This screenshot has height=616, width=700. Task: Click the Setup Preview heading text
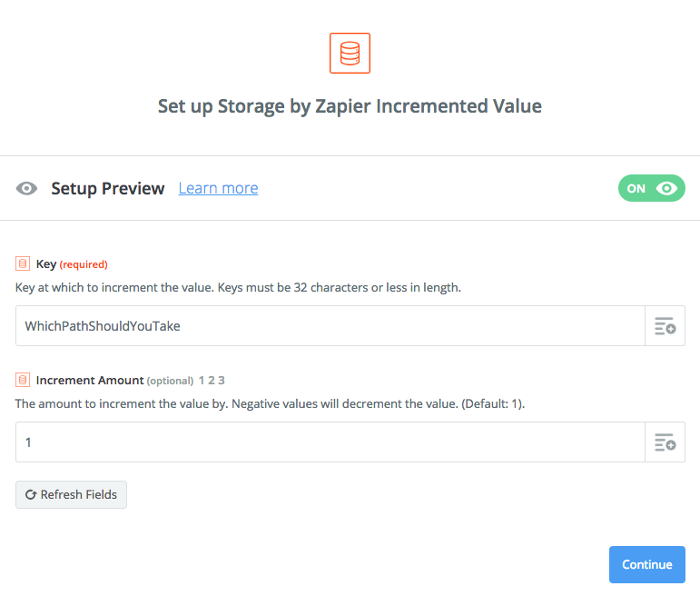click(108, 188)
